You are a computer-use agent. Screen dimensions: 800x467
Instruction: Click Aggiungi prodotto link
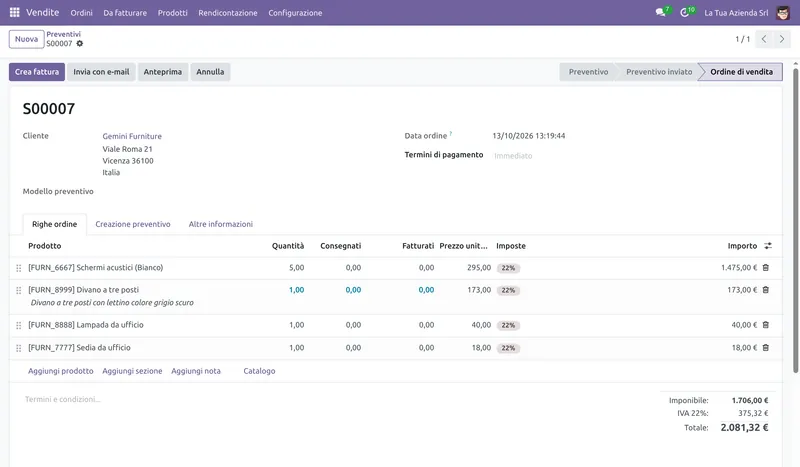click(61, 371)
